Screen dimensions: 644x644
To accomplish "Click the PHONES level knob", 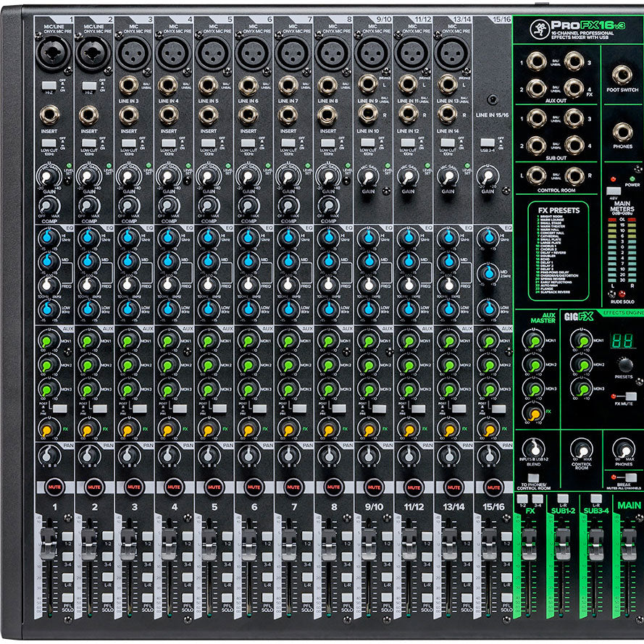I will [623, 449].
